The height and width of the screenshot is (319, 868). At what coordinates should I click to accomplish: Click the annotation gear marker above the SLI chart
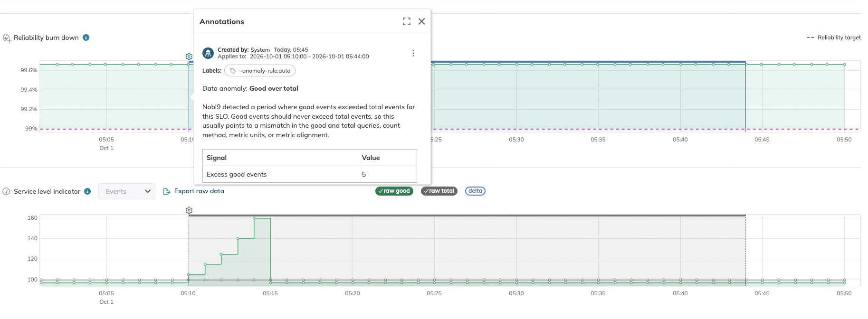coord(189,210)
